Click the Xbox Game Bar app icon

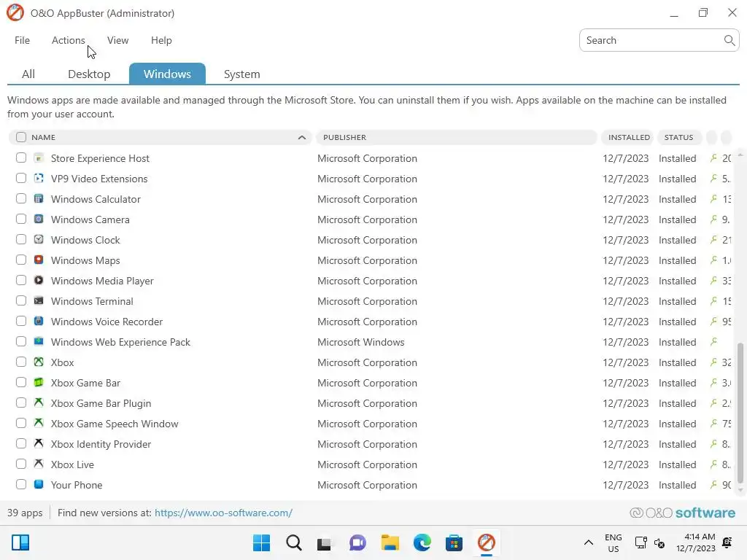click(39, 382)
